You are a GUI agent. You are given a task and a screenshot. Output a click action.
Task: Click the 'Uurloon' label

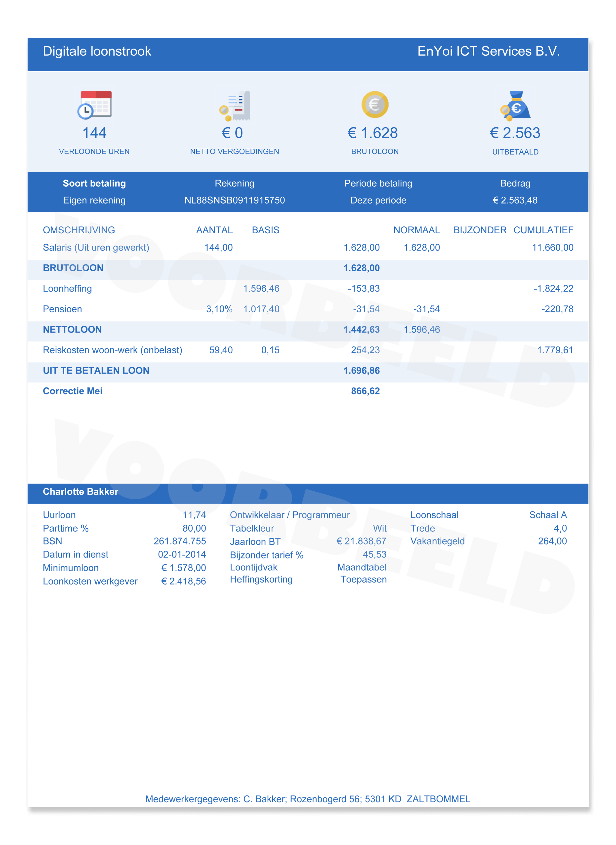coord(59,515)
